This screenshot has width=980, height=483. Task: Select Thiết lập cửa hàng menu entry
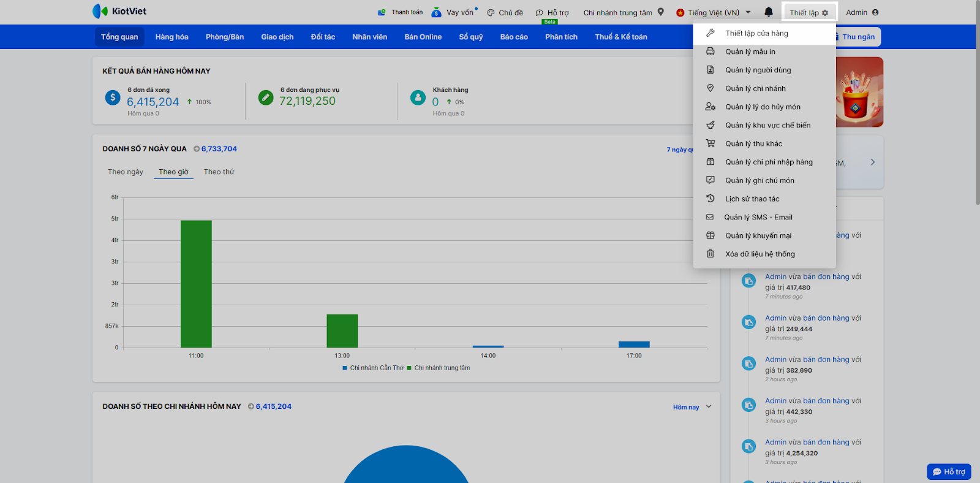click(x=756, y=33)
